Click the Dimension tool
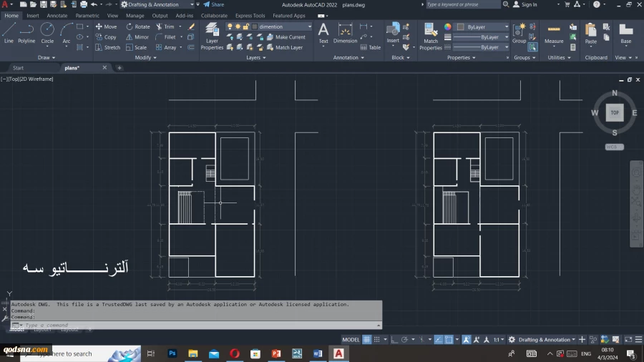The image size is (644, 362). click(345, 33)
